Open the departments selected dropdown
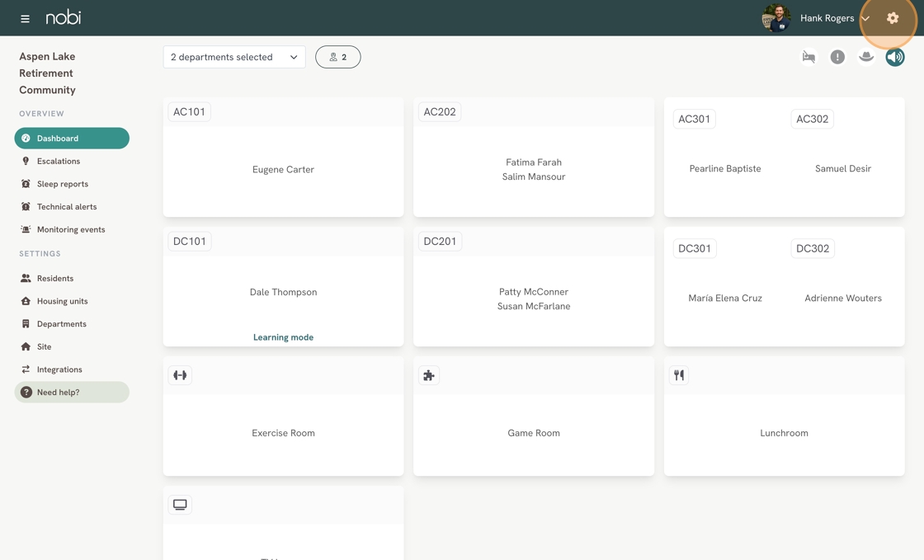 click(x=234, y=57)
